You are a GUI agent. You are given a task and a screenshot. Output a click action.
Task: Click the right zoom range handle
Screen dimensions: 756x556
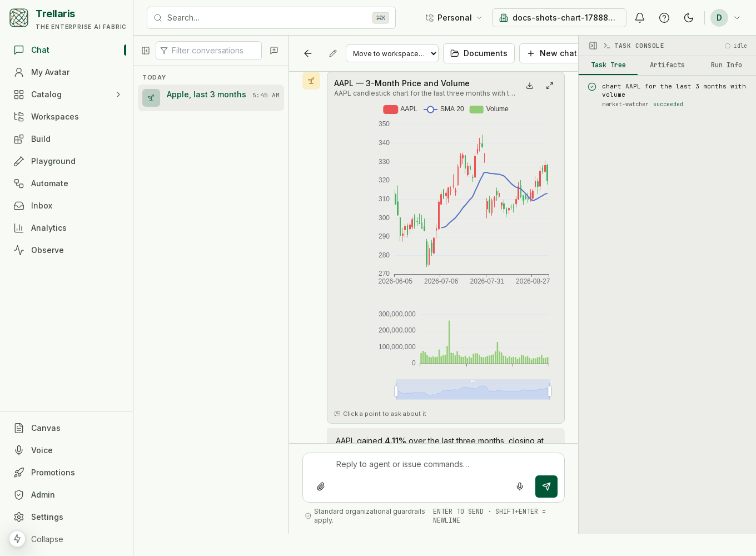tap(550, 391)
